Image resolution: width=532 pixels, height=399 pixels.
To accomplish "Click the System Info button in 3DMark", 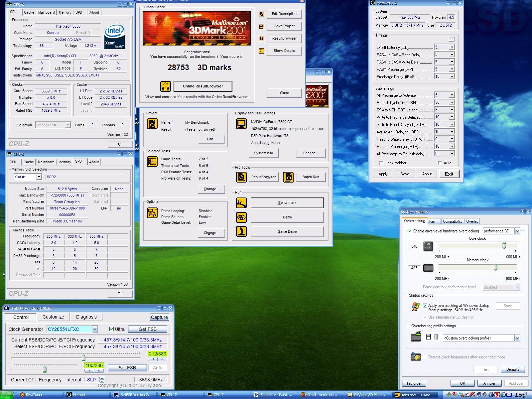I will pos(263,153).
